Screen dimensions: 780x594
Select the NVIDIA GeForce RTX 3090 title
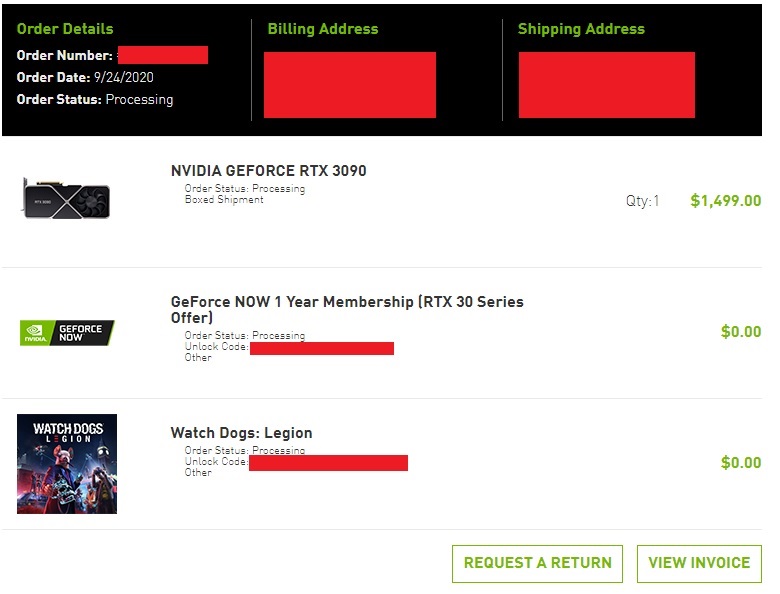click(269, 171)
